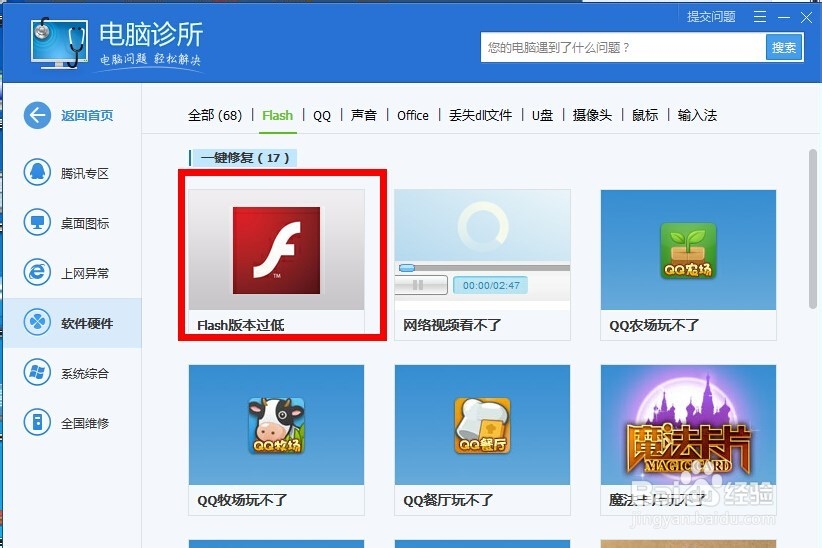Open the 系统综合 Windows logo icon
Screen dimensions: 822x548
37,372
